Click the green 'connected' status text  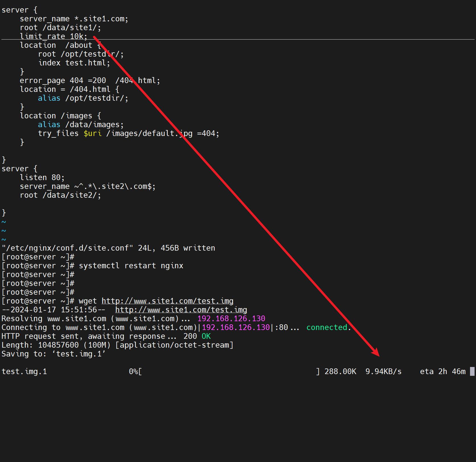pyautogui.click(x=327, y=327)
